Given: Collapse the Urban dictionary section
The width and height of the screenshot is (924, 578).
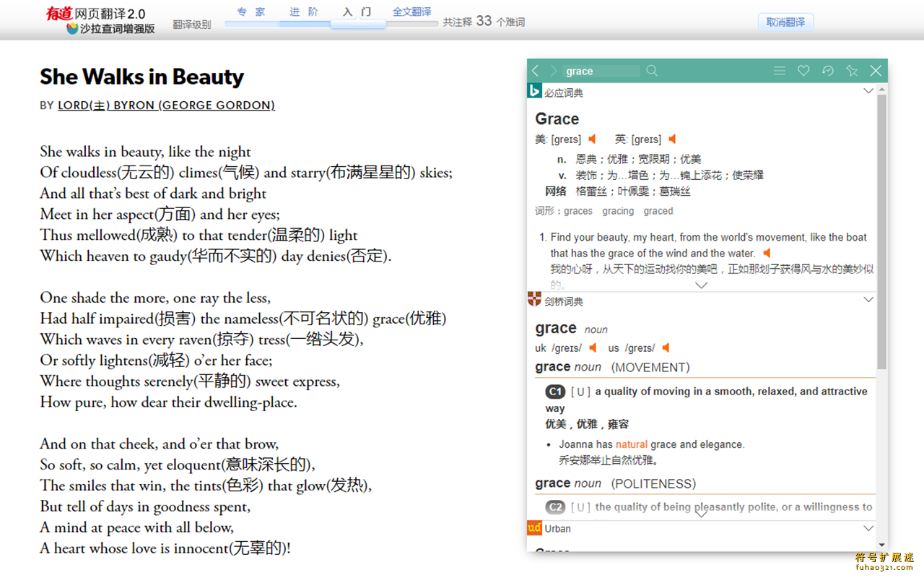Looking at the screenshot, I should pos(868,528).
